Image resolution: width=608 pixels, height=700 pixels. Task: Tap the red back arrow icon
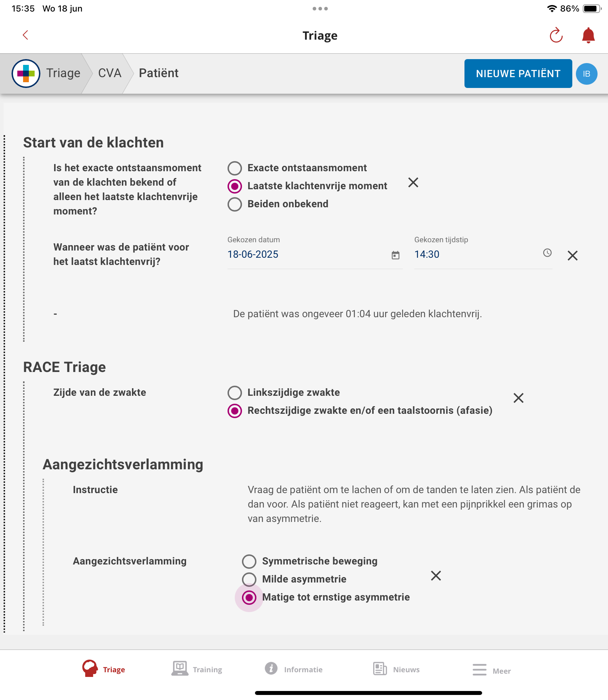(25, 35)
